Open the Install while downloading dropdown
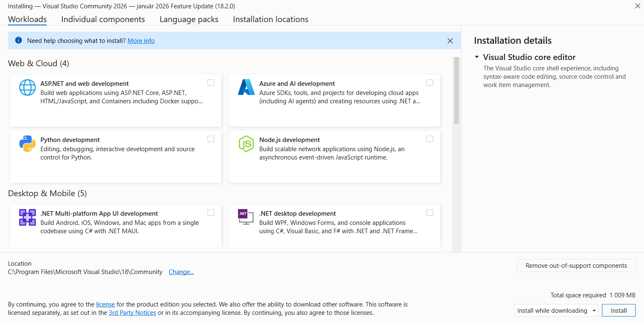The height and width of the screenshot is (324, 644). tap(594, 310)
